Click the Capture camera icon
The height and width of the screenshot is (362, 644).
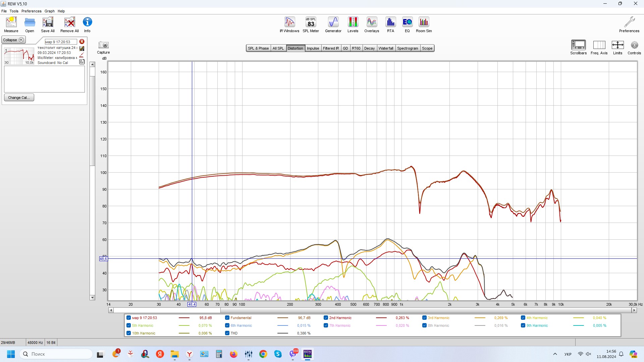(103, 45)
